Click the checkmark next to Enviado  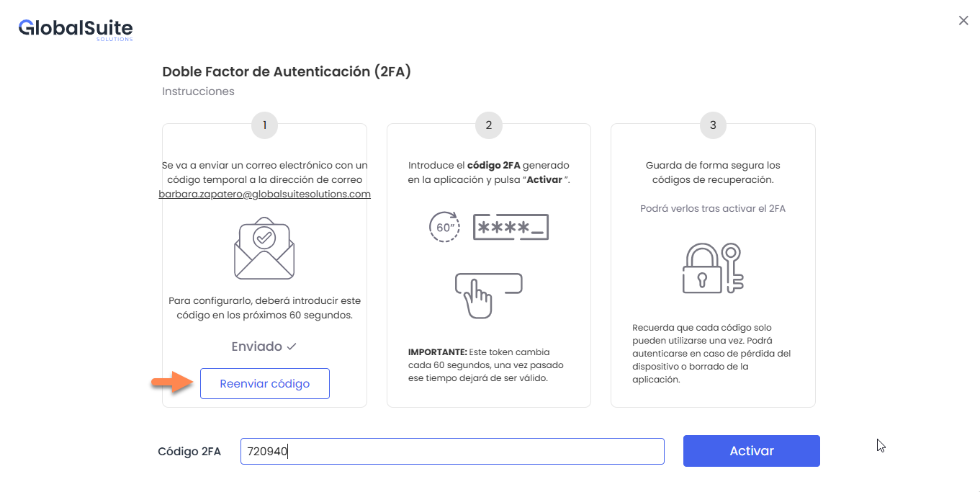pos(292,346)
